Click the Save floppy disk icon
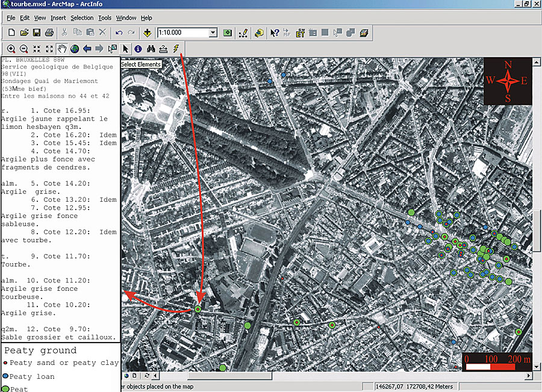Screen dimensions: 542x392 click(x=37, y=33)
